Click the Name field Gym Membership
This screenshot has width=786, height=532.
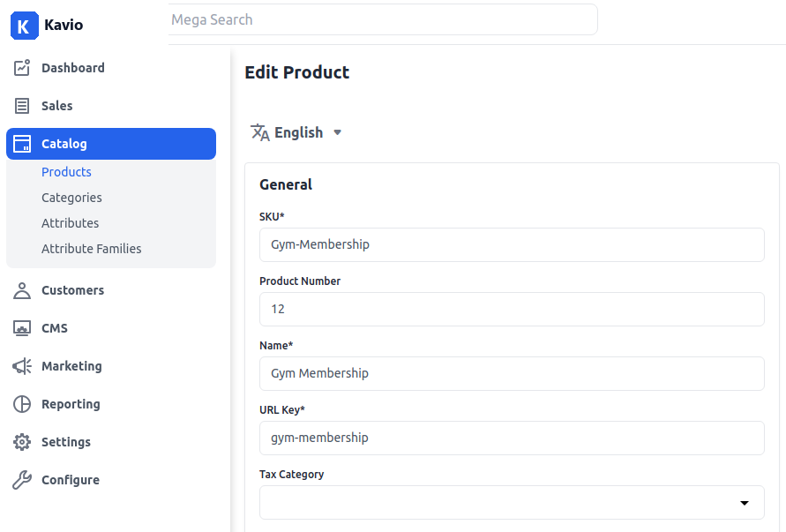point(512,373)
